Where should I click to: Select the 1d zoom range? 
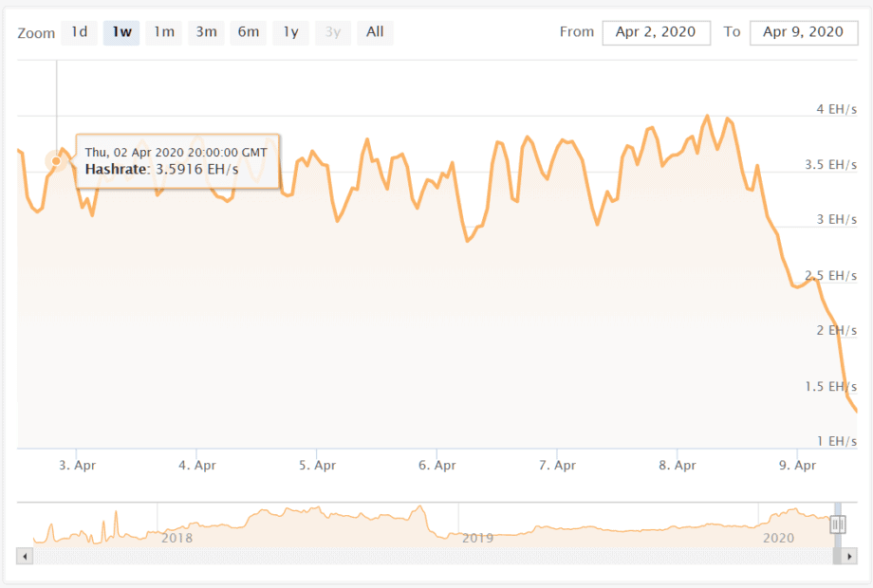coord(79,32)
